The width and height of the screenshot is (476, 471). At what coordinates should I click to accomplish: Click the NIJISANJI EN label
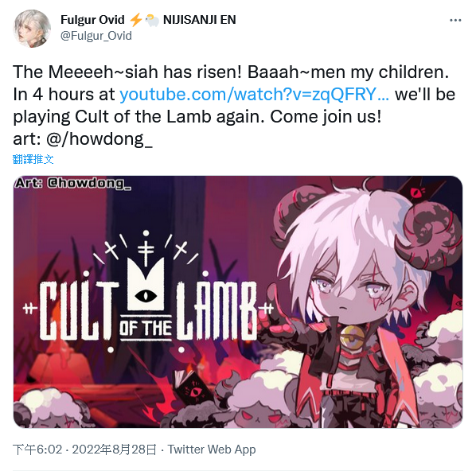tap(200, 20)
